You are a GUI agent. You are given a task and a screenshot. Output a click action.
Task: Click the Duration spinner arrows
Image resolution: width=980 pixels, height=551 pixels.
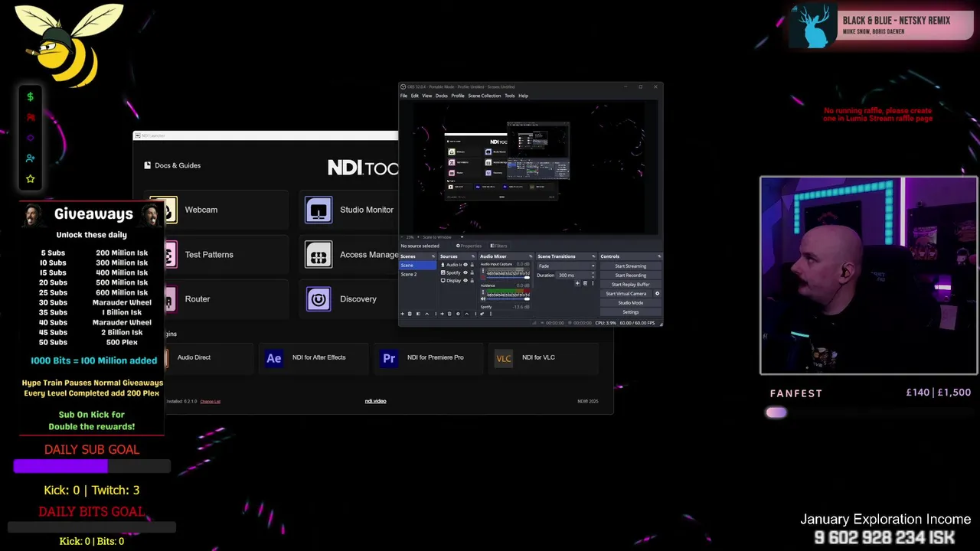(593, 275)
